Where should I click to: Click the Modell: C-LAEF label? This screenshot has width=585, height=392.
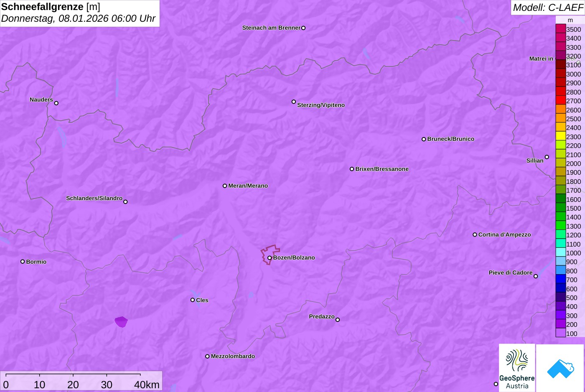click(548, 8)
